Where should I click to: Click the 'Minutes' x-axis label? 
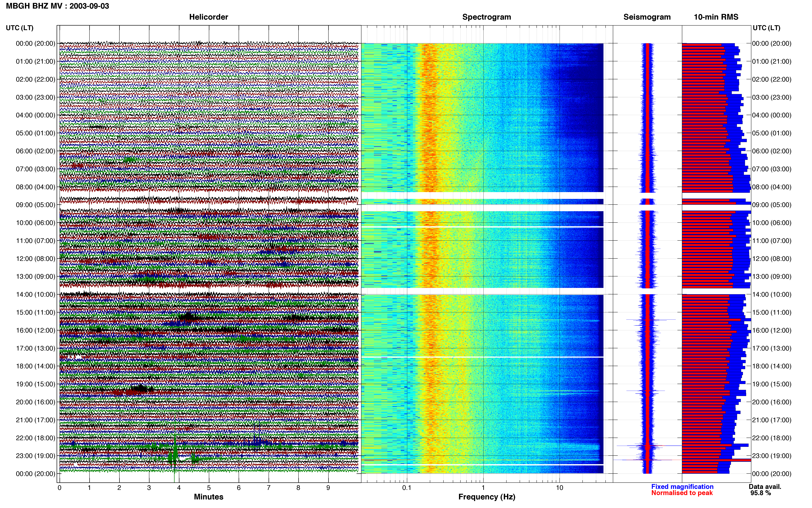209,497
